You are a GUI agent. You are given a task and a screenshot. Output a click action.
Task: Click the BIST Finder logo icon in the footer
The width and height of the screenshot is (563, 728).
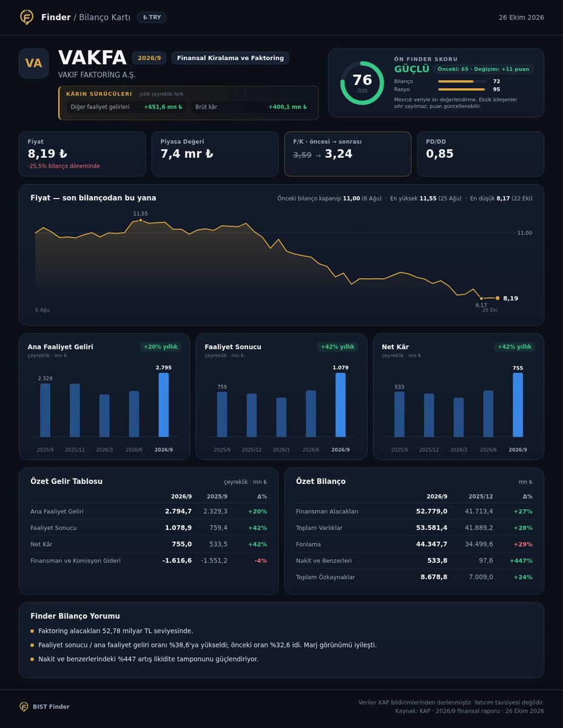point(24,707)
